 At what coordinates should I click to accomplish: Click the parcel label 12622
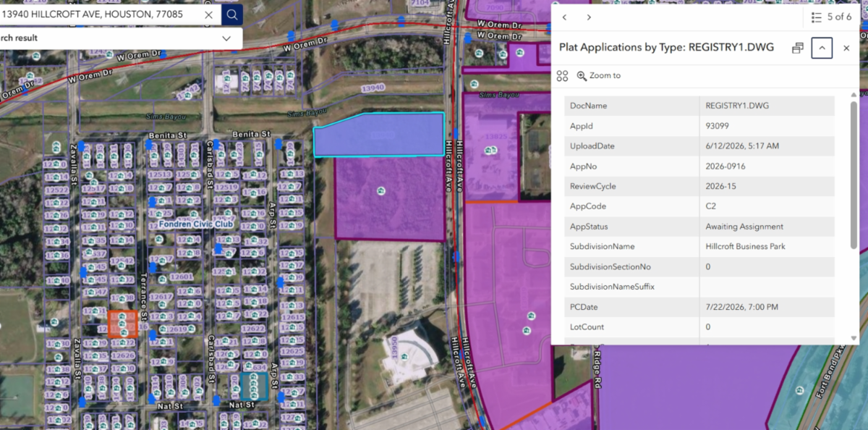coord(253,329)
